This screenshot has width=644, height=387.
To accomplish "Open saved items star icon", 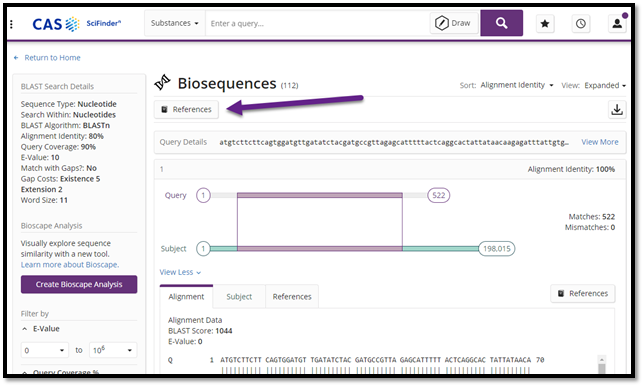I will (x=545, y=24).
